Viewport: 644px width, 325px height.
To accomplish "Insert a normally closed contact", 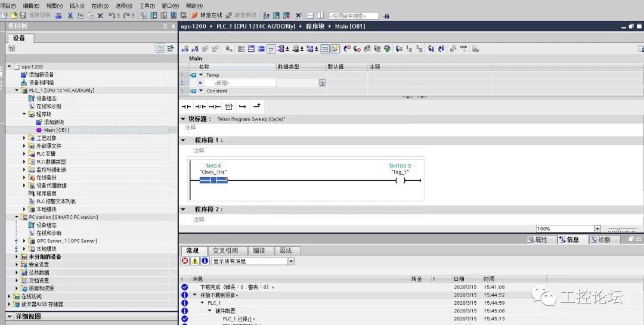I will point(200,107).
